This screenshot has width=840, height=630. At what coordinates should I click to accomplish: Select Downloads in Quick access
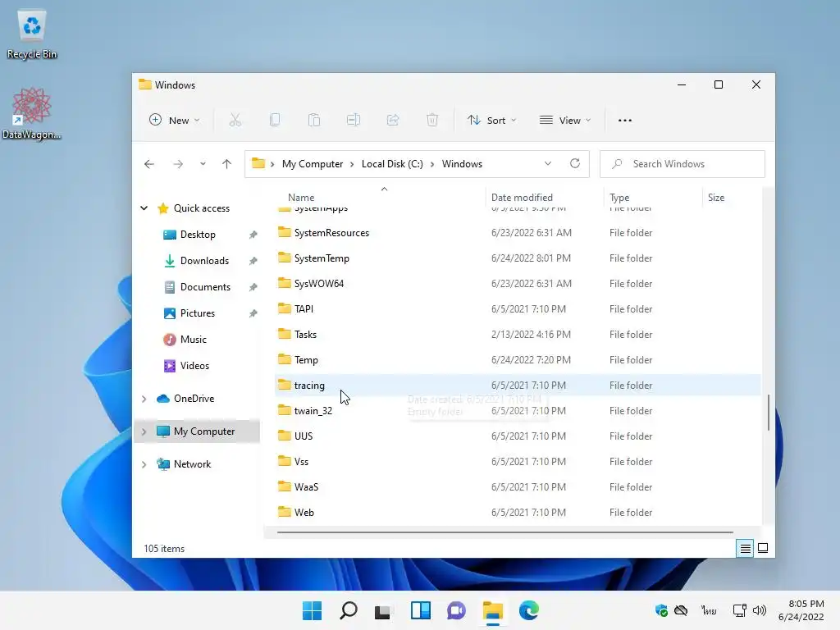(204, 260)
